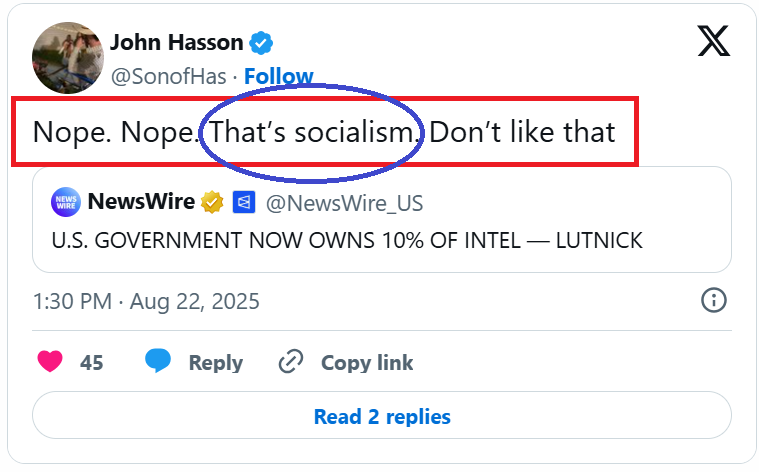Open the tweet info icon

(713, 300)
